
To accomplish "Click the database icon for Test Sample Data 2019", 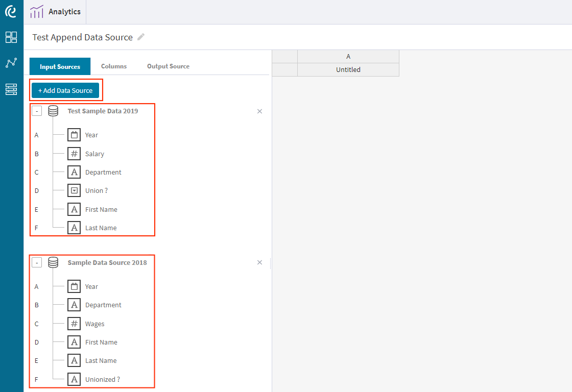I will tap(53, 111).
